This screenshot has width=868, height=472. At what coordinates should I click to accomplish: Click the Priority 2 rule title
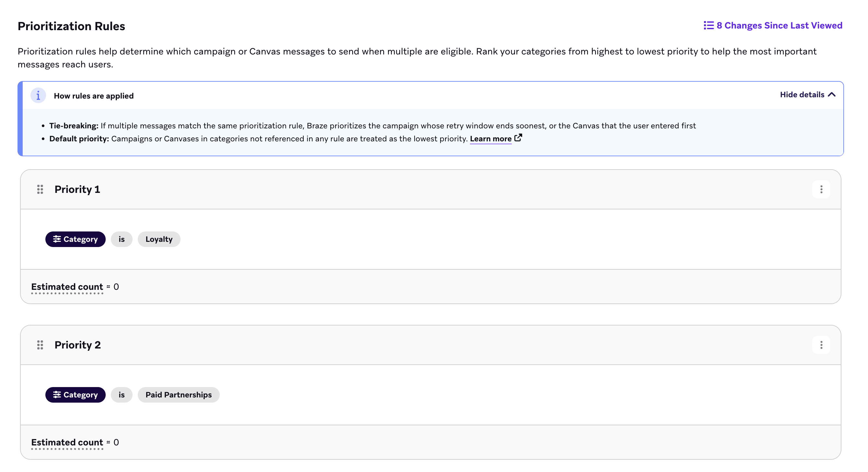click(77, 345)
